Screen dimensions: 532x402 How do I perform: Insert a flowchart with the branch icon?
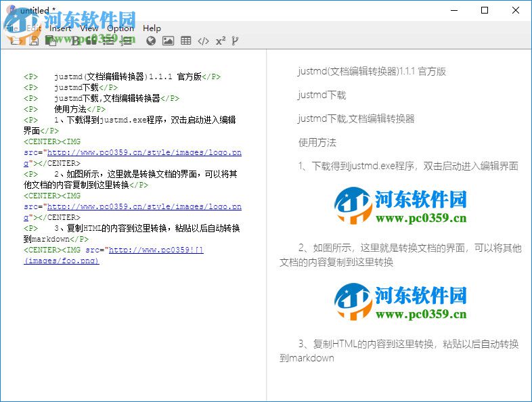[235, 41]
